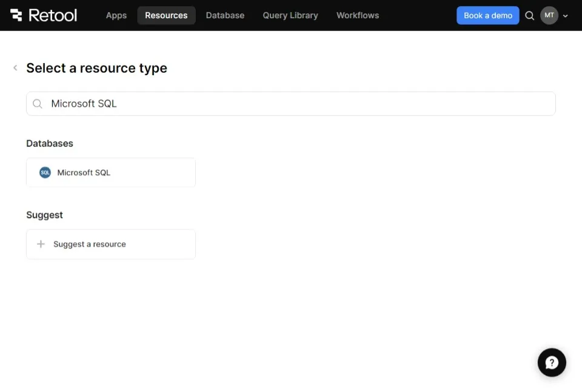Viewport: 582px width, 392px height.
Task: Switch to the Workflows tab
Action: pyautogui.click(x=358, y=15)
